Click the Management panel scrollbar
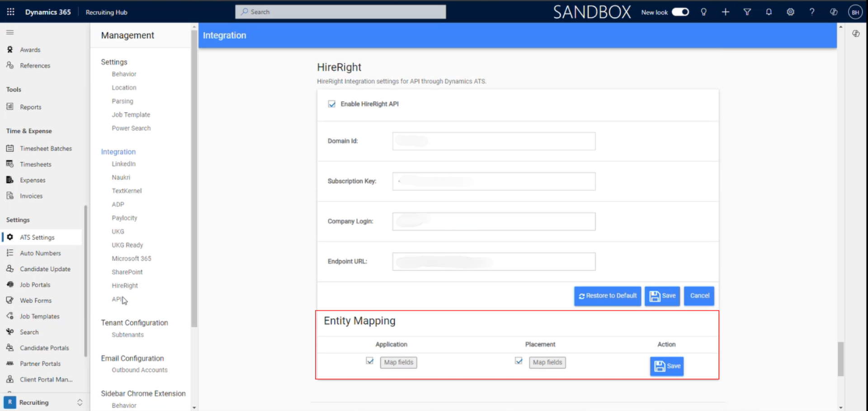This screenshot has width=868, height=411. [x=194, y=178]
